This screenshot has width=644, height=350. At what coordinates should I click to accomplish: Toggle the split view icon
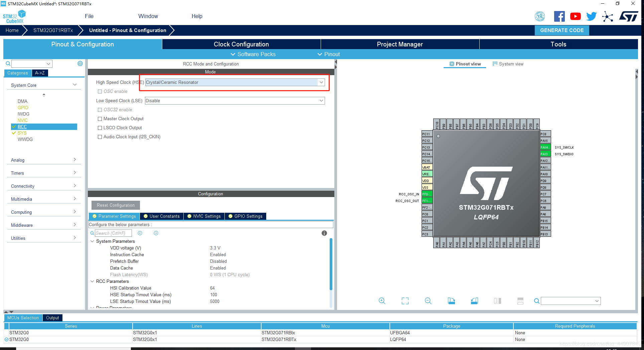(497, 301)
